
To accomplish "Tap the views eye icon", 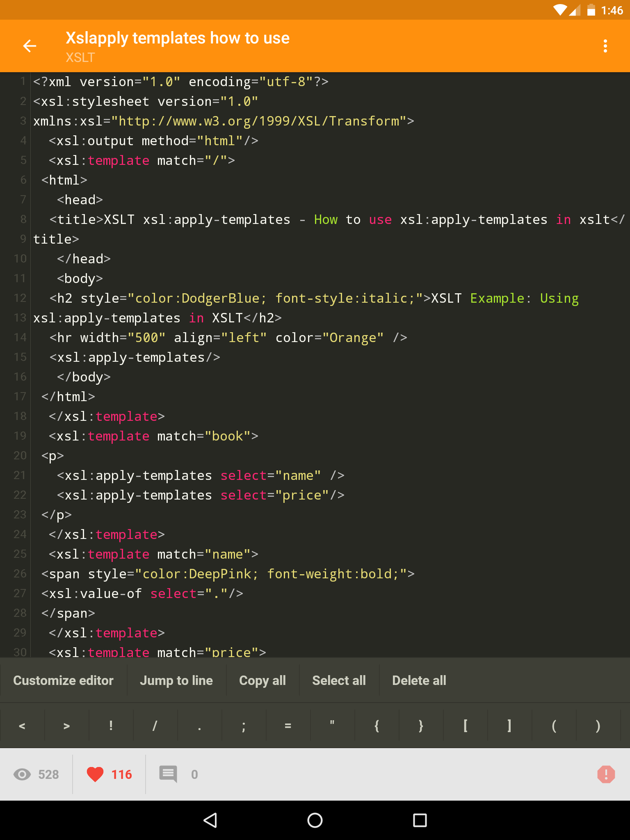I will click(x=22, y=774).
